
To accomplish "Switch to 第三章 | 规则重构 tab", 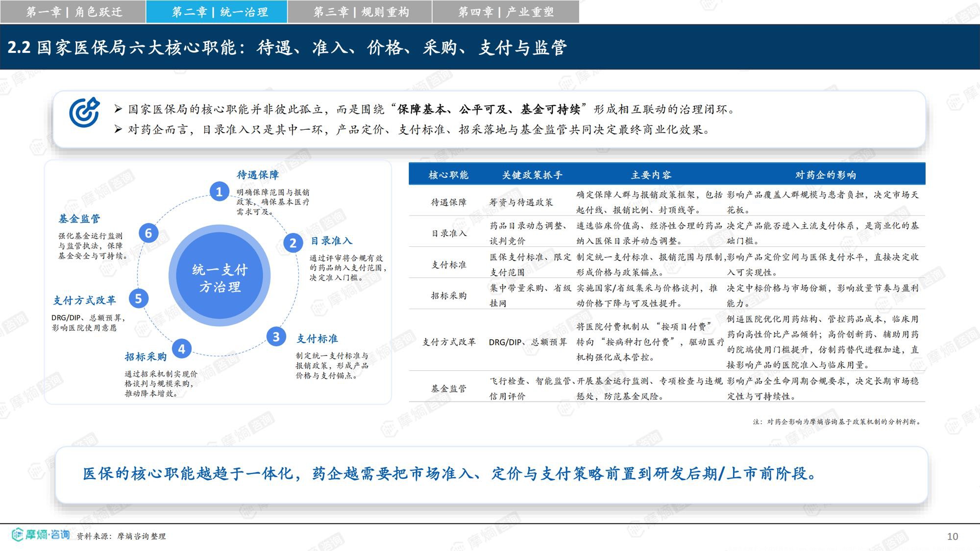I will point(360,12).
